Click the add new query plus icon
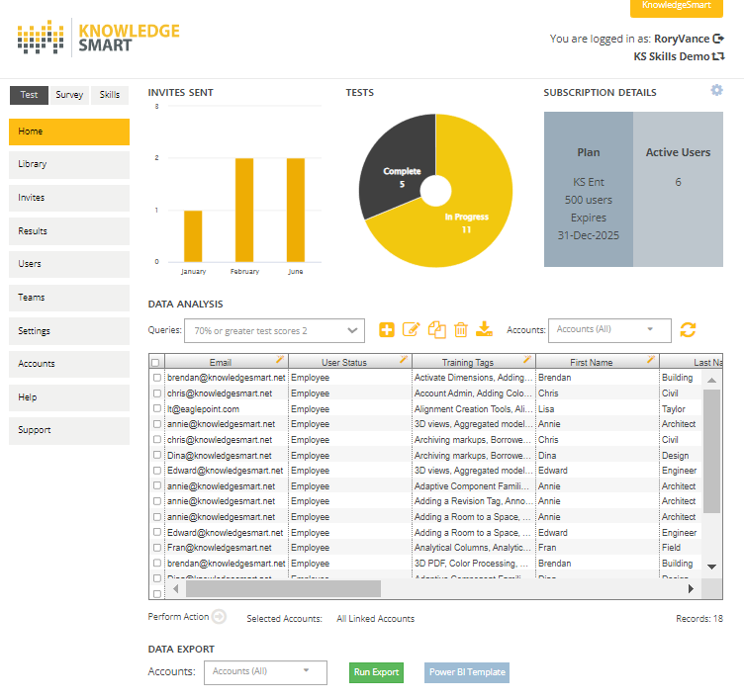 [x=387, y=329]
